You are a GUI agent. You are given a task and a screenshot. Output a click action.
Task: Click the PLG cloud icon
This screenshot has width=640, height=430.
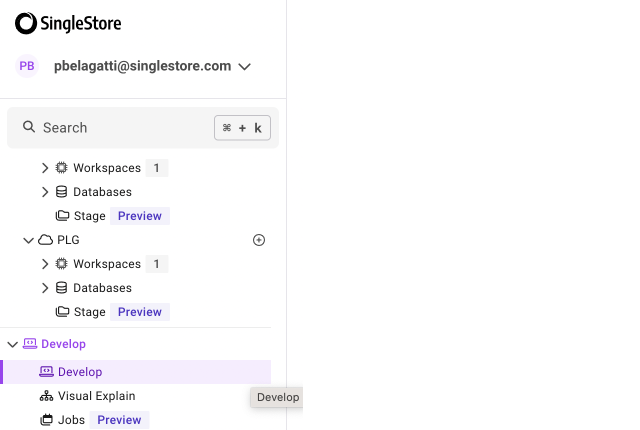click(45, 240)
